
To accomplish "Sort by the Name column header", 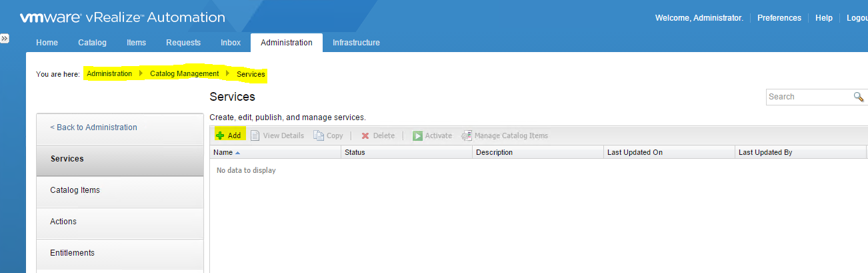I will 275,152.
